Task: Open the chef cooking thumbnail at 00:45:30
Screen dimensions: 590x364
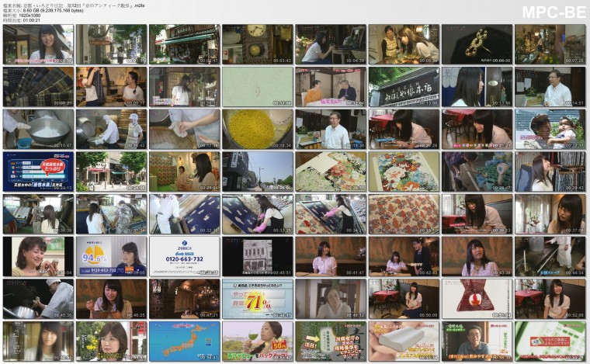Action: [38, 300]
